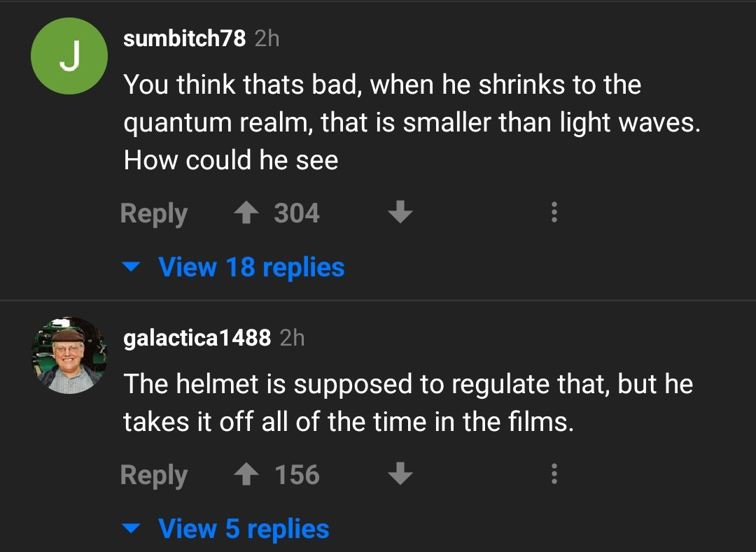Expand View 18 replies
Screen dimensions: 756x552
coord(251,267)
